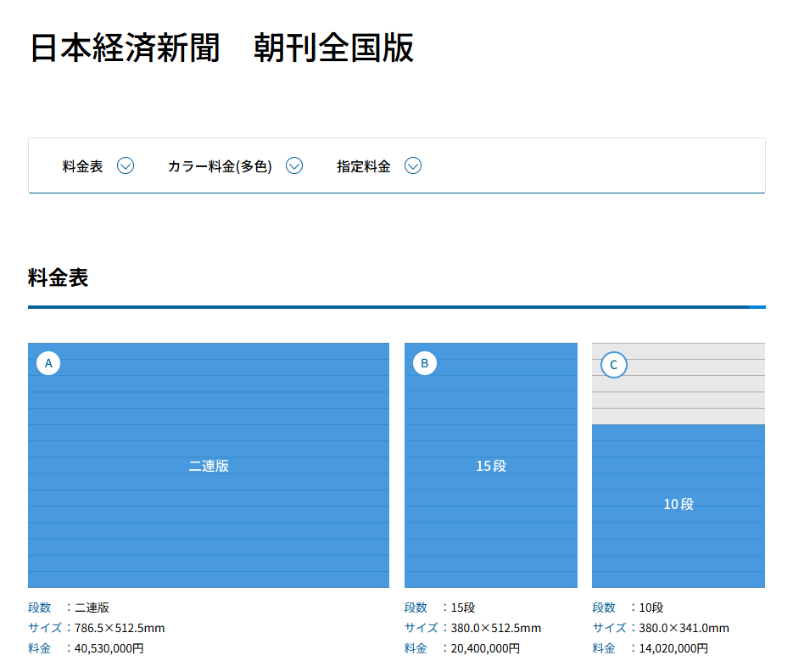Select the 15段 ad size diagram
Screen dimensions: 793x672
(490, 465)
